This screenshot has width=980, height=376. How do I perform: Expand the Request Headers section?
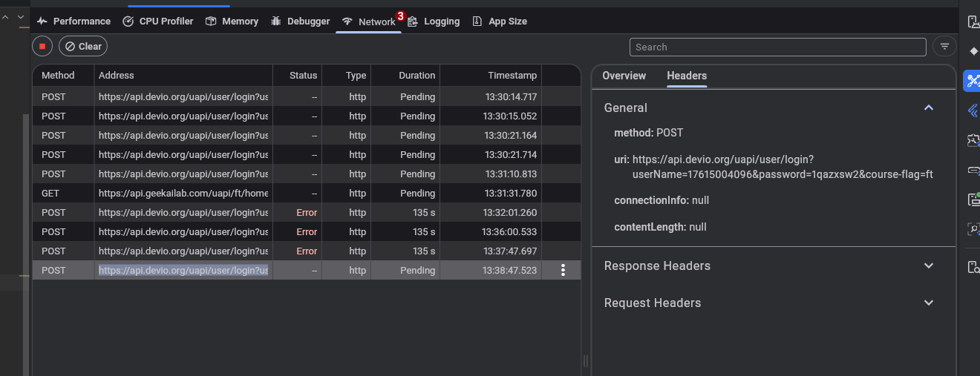click(928, 303)
